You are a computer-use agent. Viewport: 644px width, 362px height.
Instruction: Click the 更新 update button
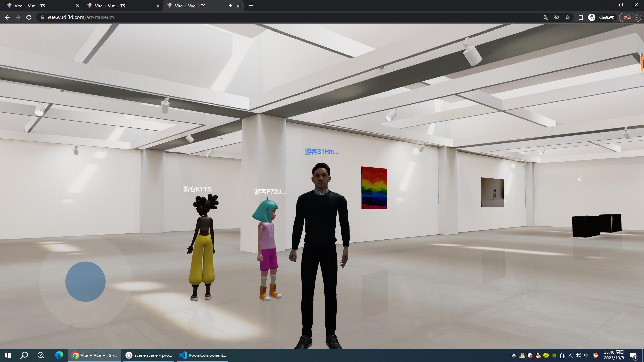click(627, 17)
